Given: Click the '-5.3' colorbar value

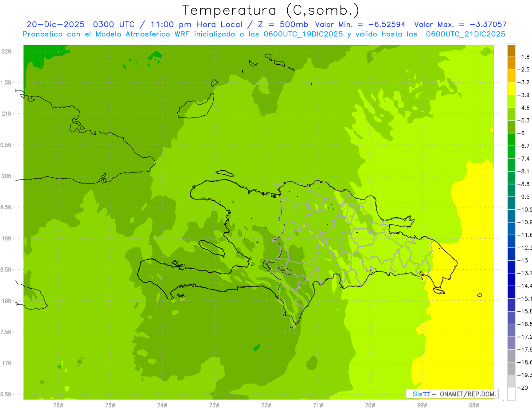Looking at the screenshot, I should (523, 121).
